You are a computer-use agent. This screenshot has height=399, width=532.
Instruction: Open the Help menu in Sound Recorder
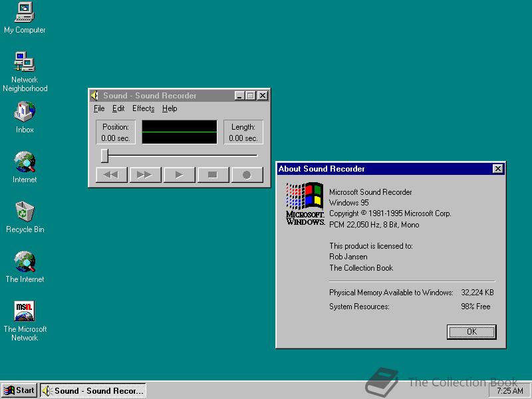click(x=170, y=108)
